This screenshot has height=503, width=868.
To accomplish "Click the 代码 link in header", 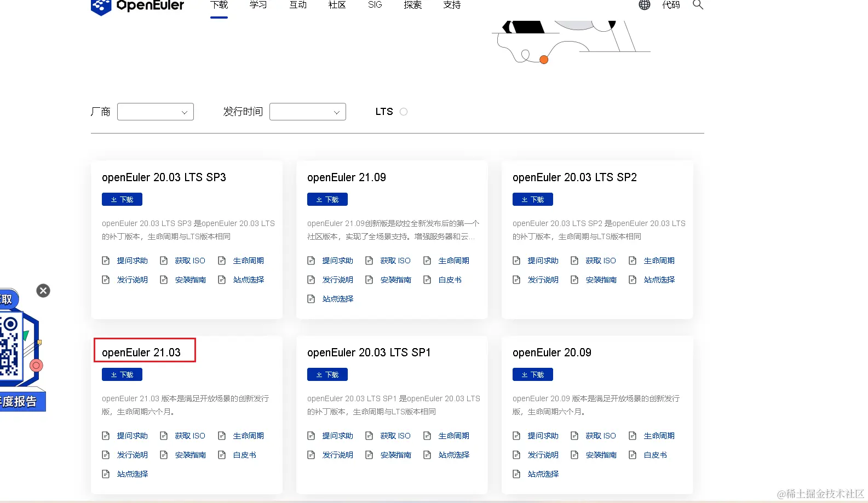I will click(671, 5).
